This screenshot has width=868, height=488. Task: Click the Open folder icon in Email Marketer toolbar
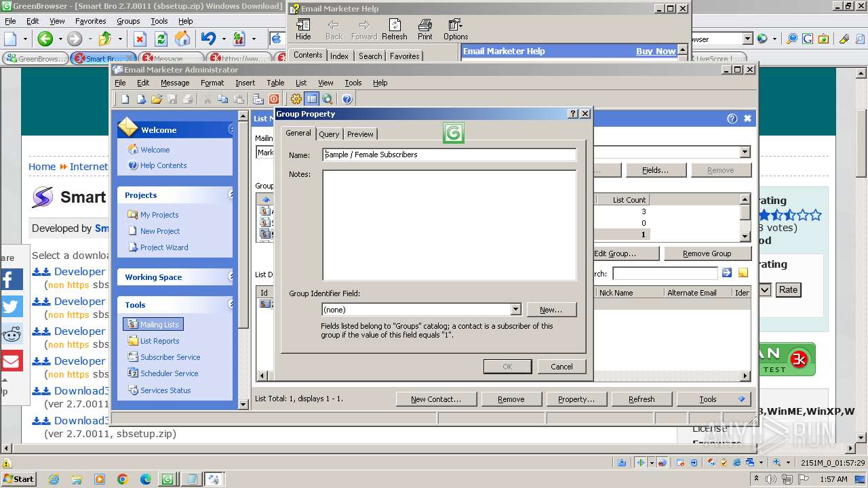click(x=157, y=99)
